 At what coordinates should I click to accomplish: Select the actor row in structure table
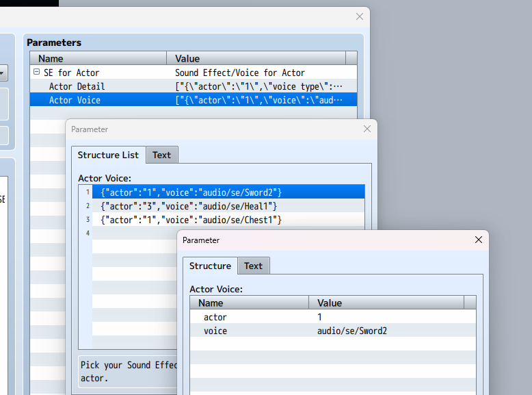pos(333,316)
